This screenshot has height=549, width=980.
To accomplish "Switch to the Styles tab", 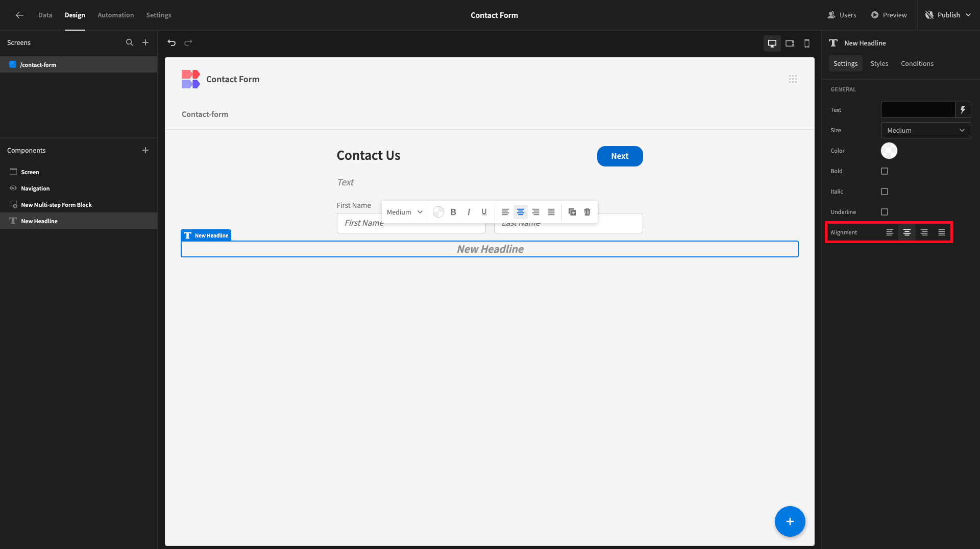I will (x=879, y=63).
